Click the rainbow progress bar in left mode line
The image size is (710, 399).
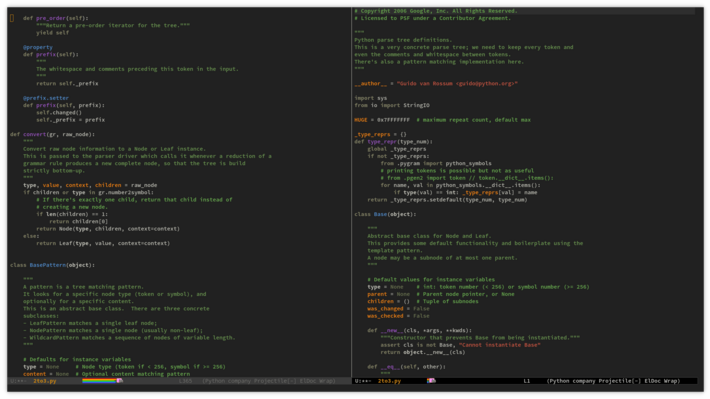click(99, 381)
